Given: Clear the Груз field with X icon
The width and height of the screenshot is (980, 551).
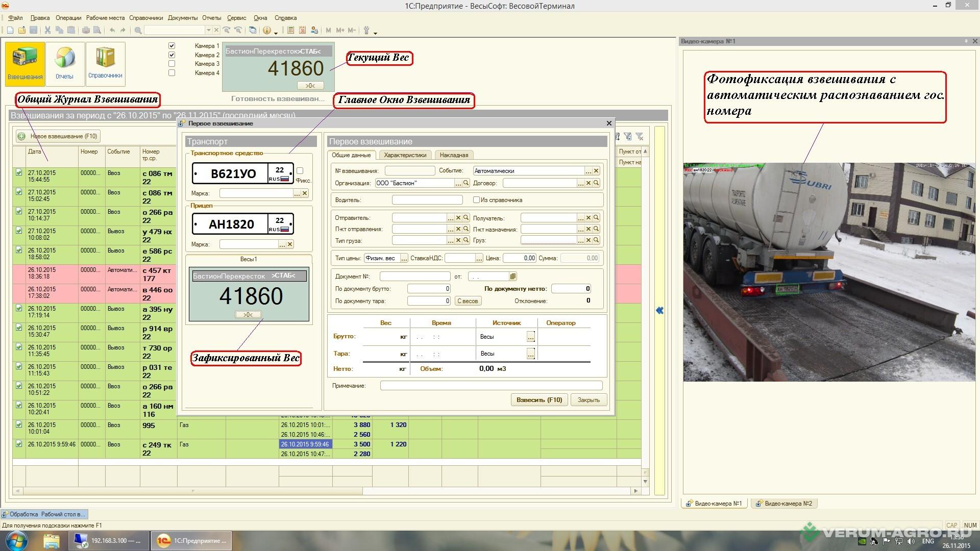Looking at the screenshot, I should point(588,240).
